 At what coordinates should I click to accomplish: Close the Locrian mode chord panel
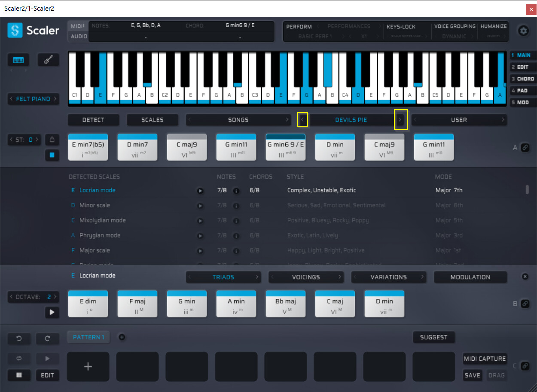(x=525, y=277)
